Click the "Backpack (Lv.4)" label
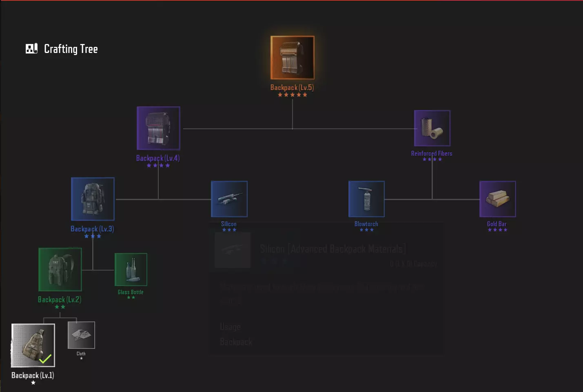The width and height of the screenshot is (583, 392). [x=158, y=158]
